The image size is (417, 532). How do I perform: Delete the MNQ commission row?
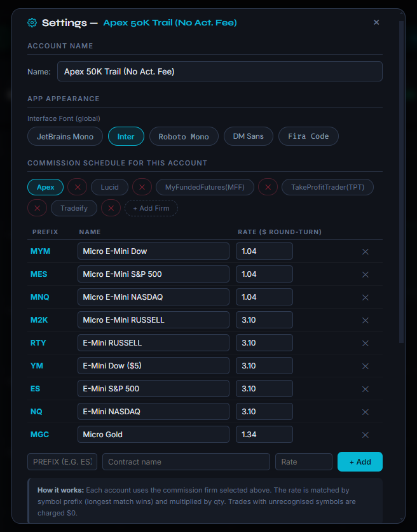(x=365, y=298)
